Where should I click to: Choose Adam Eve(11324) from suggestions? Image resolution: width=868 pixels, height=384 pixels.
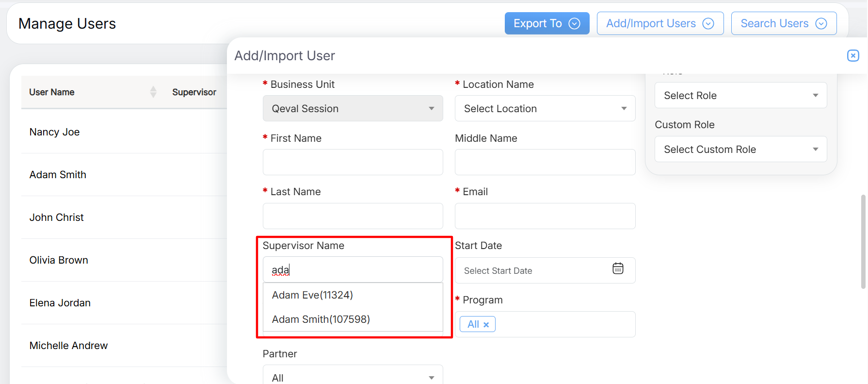(x=312, y=295)
